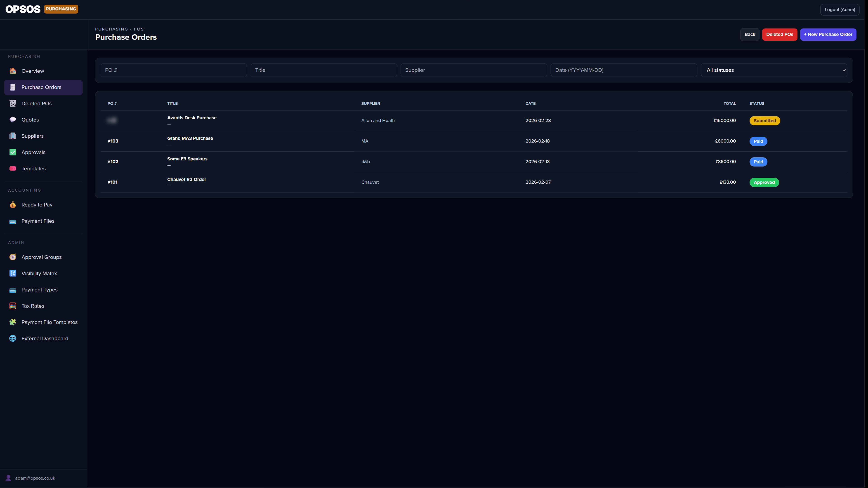Click the Logout (Adam) button

click(x=839, y=9)
